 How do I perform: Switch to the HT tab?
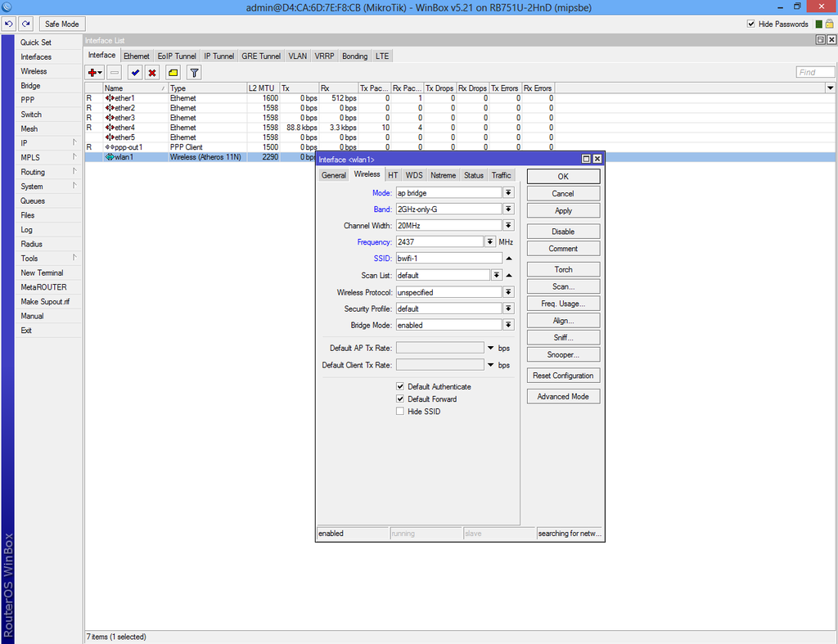[393, 174]
